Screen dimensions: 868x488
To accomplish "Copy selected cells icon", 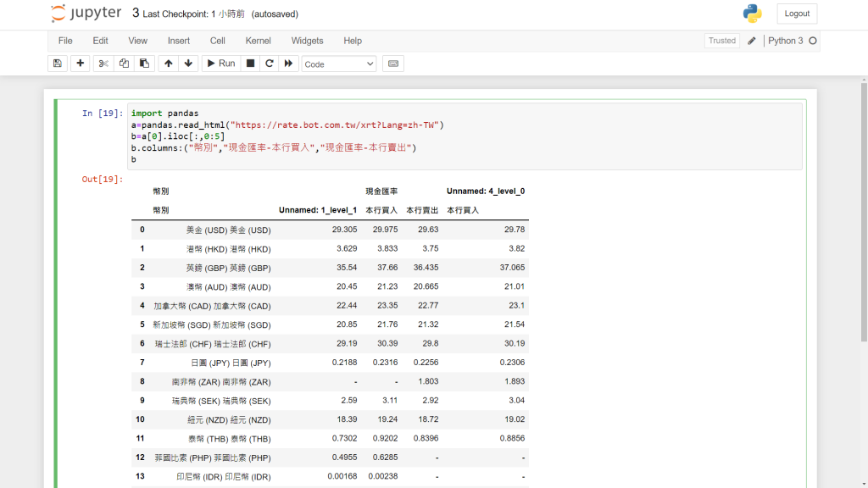I will (124, 64).
